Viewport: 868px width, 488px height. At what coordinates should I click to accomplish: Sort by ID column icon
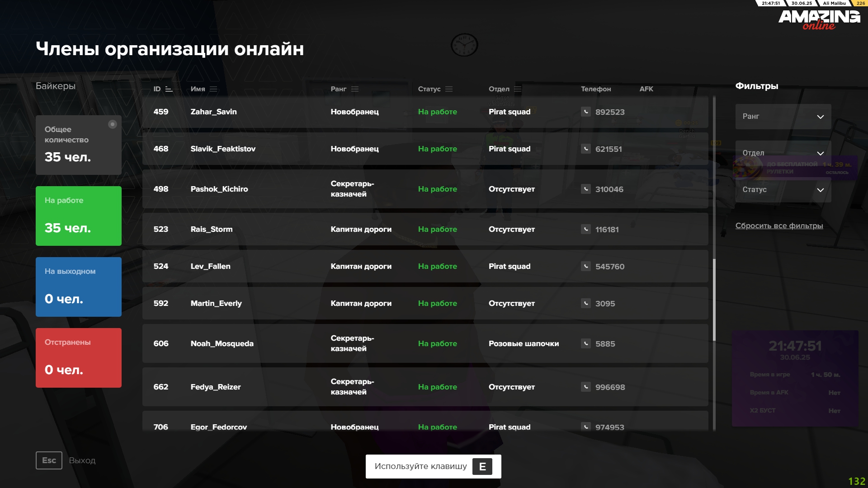pyautogui.click(x=169, y=89)
